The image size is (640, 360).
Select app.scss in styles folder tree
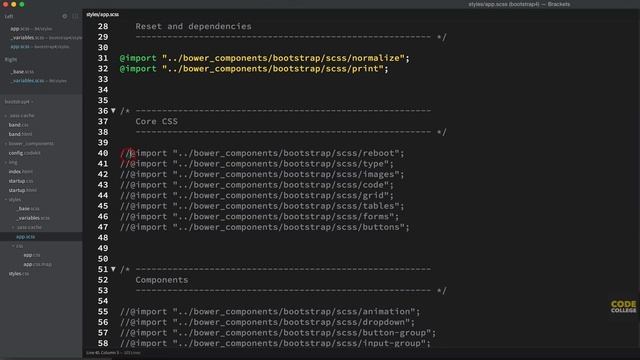tap(25, 237)
